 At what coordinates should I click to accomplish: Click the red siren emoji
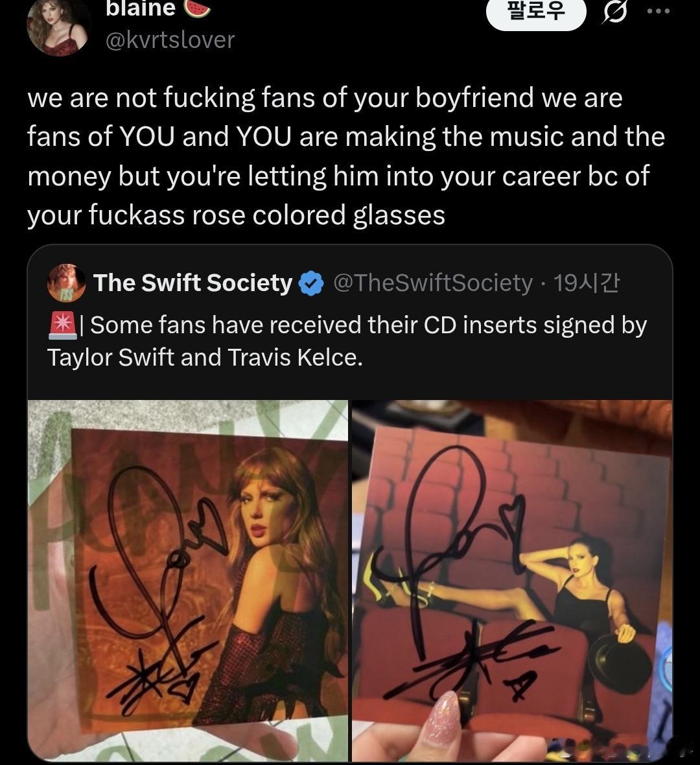tap(62, 325)
